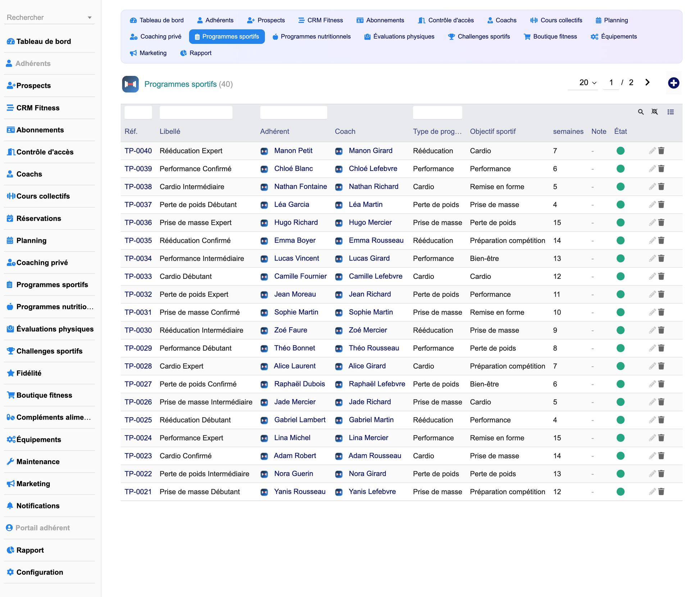Edit program TP-0037 with pencil icon

(652, 205)
